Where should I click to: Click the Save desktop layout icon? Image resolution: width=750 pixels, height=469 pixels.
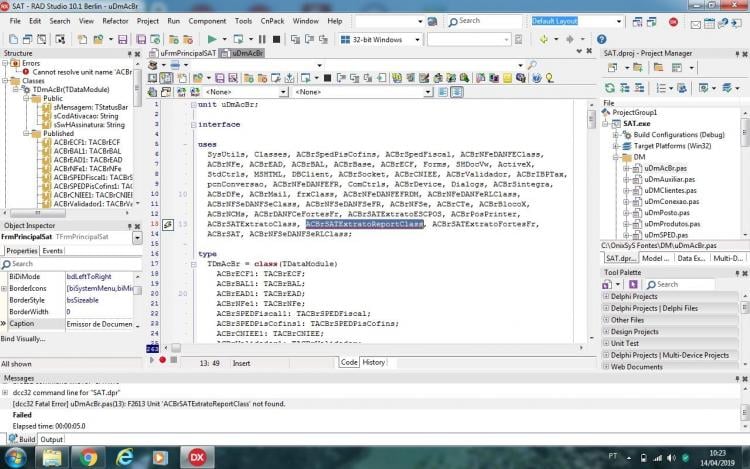pyautogui.click(x=638, y=22)
